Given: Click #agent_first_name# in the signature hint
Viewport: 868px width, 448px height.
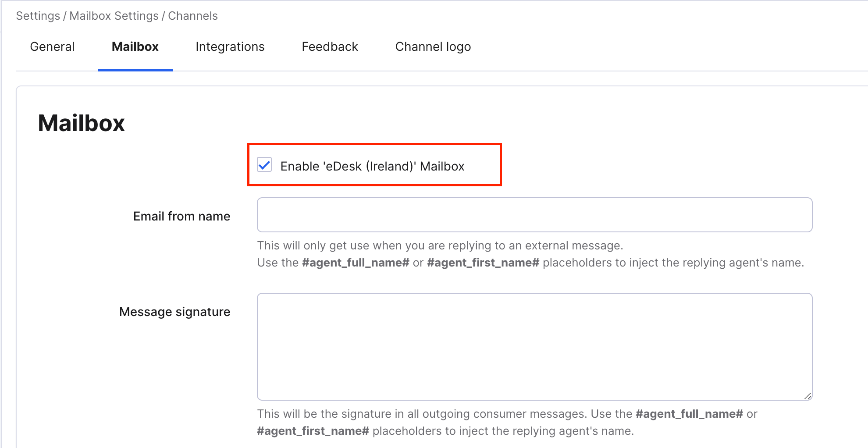Looking at the screenshot, I should click(x=313, y=431).
